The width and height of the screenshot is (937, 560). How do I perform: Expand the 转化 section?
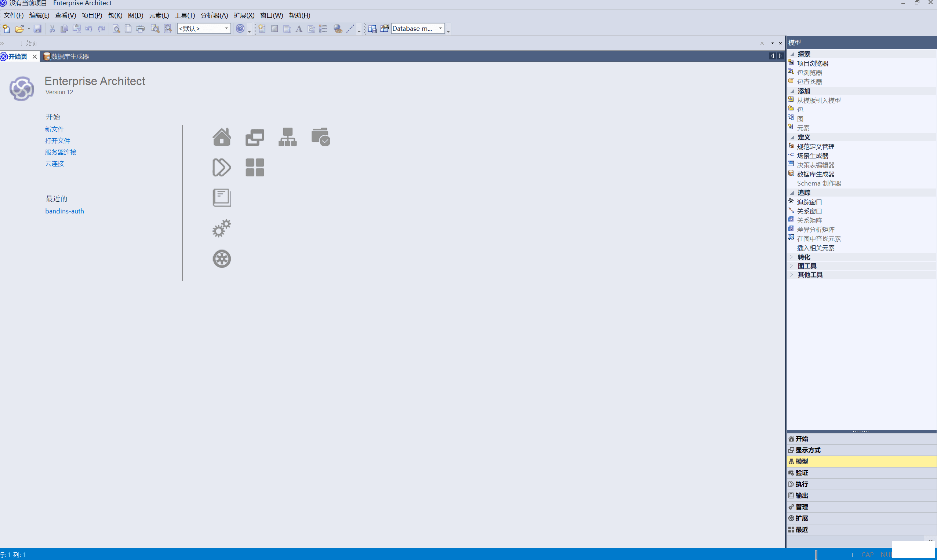tap(791, 257)
